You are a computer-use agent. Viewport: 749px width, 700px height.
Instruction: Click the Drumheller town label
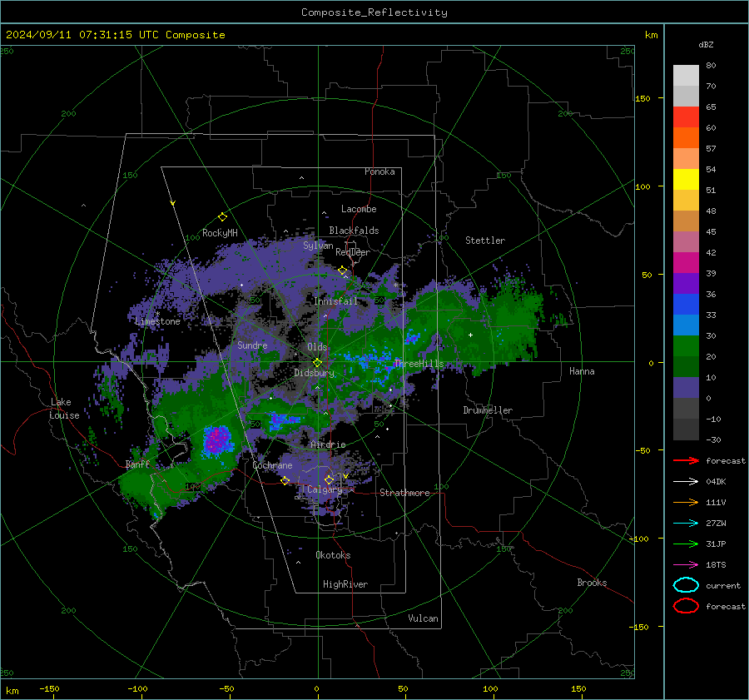pyautogui.click(x=488, y=410)
